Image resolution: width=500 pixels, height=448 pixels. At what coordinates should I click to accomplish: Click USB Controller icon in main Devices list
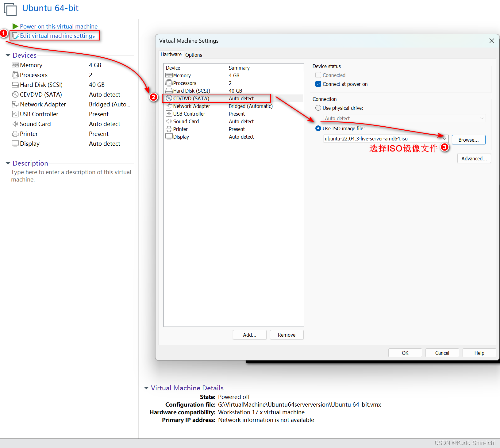[x=15, y=114]
